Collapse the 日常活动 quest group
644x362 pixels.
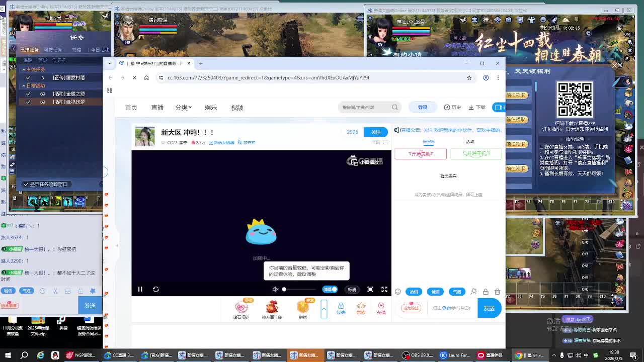tap(24, 85)
